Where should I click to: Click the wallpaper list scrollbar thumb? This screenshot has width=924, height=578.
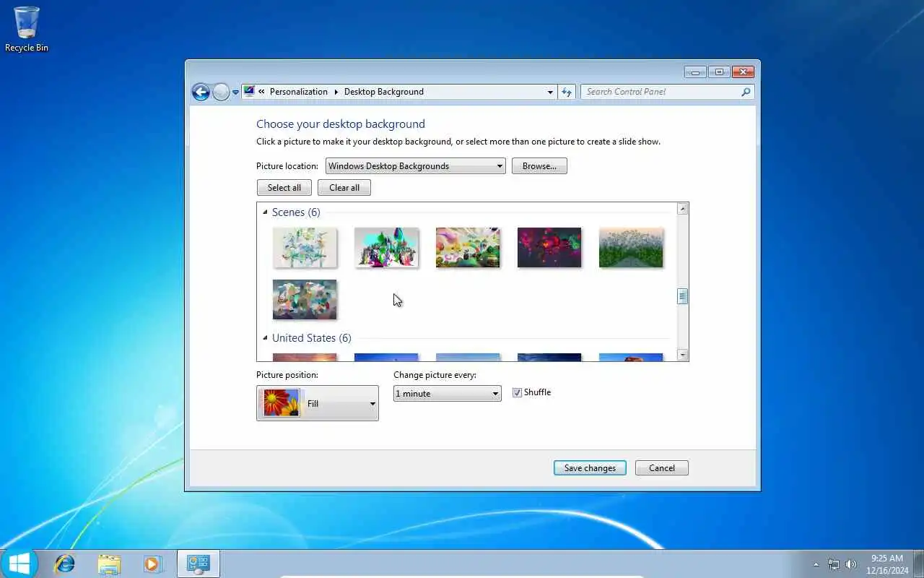coord(682,296)
